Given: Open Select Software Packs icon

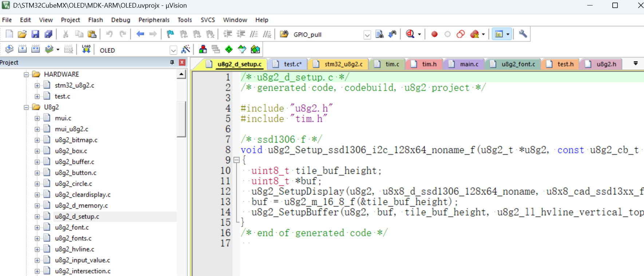Looking at the screenshot, I should tap(242, 49).
